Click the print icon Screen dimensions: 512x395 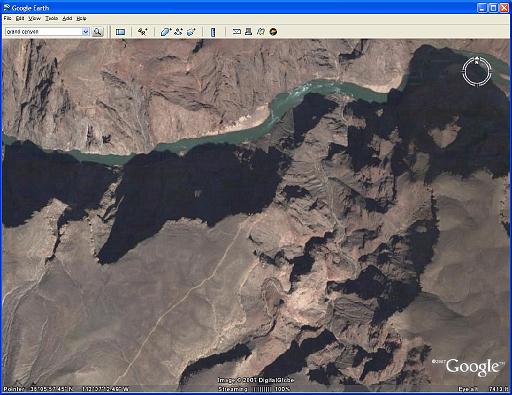(x=248, y=32)
